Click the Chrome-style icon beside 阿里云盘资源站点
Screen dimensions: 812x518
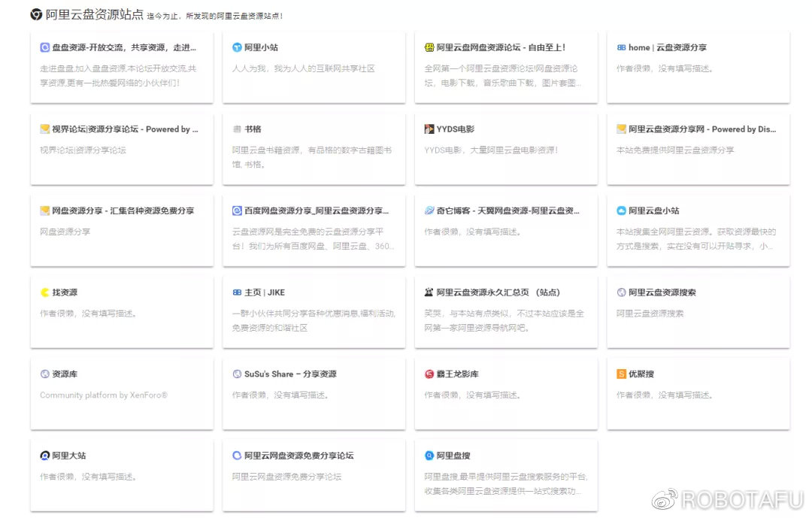36,14
